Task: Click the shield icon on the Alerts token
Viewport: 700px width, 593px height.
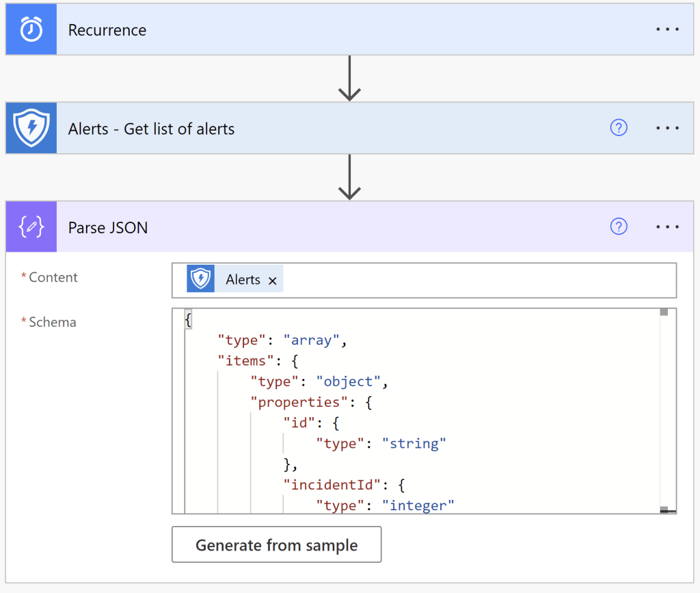Action: [200, 279]
